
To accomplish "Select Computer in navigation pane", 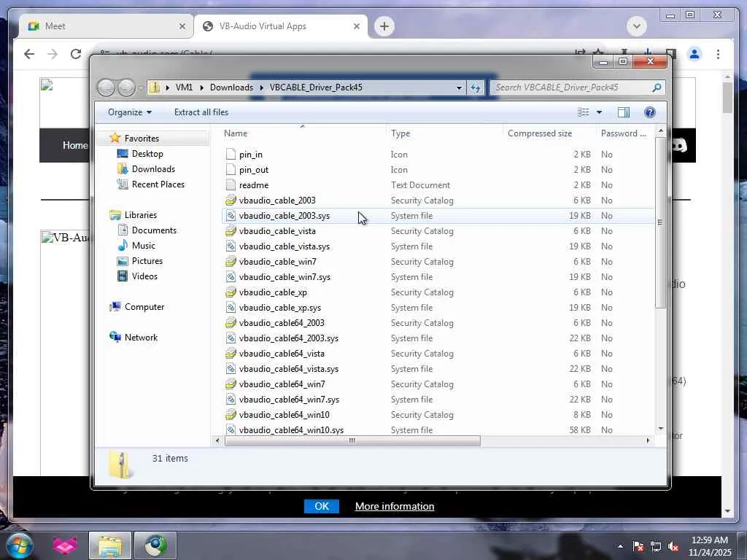I will click(x=144, y=307).
